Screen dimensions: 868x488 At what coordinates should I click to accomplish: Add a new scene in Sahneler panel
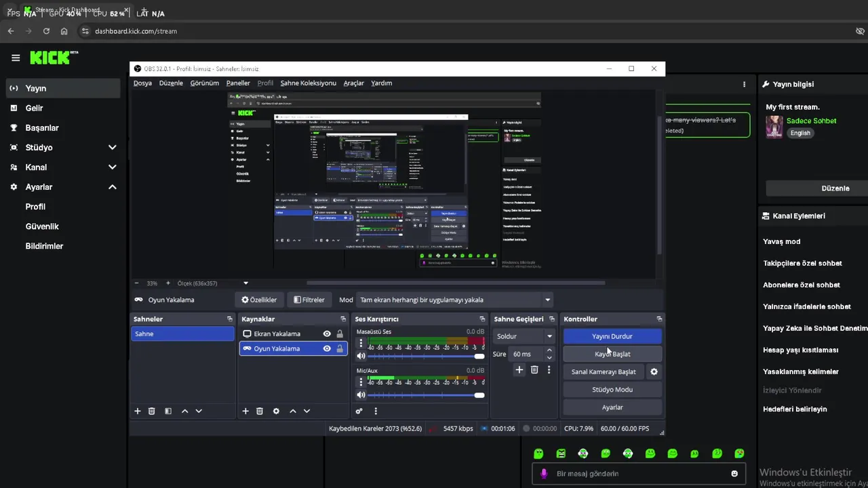(x=138, y=411)
